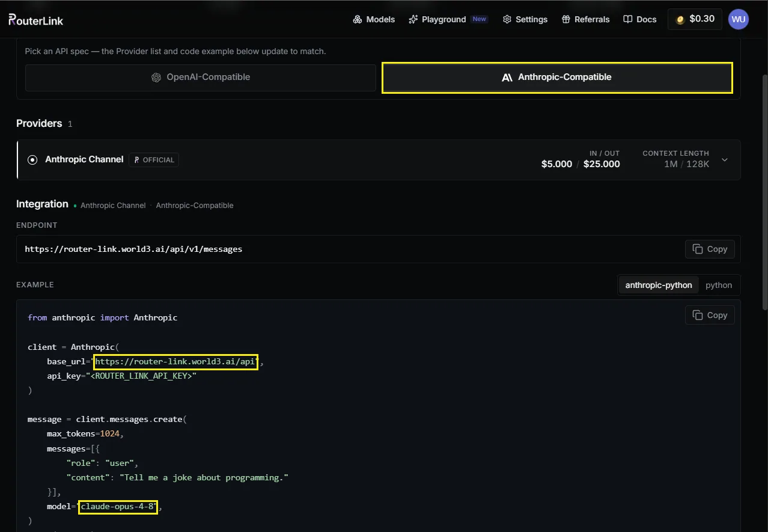Image resolution: width=768 pixels, height=532 pixels.
Task: Click the Providers heading
Action: coord(39,123)
